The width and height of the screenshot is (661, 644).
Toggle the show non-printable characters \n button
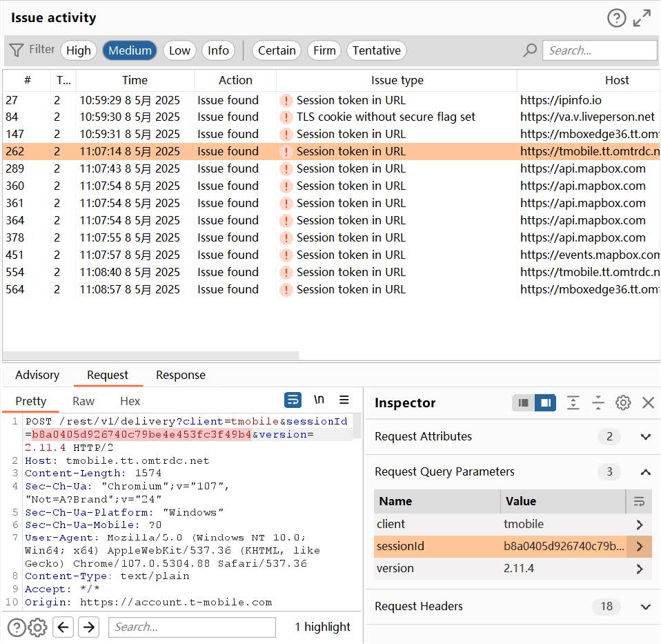(x=319, y=400)
